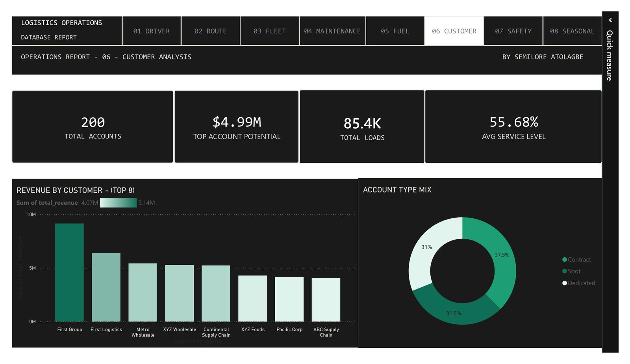Viewport: 630px width, 364px height.
Task: Click the First Group axis label
Action: click(70, 329)
